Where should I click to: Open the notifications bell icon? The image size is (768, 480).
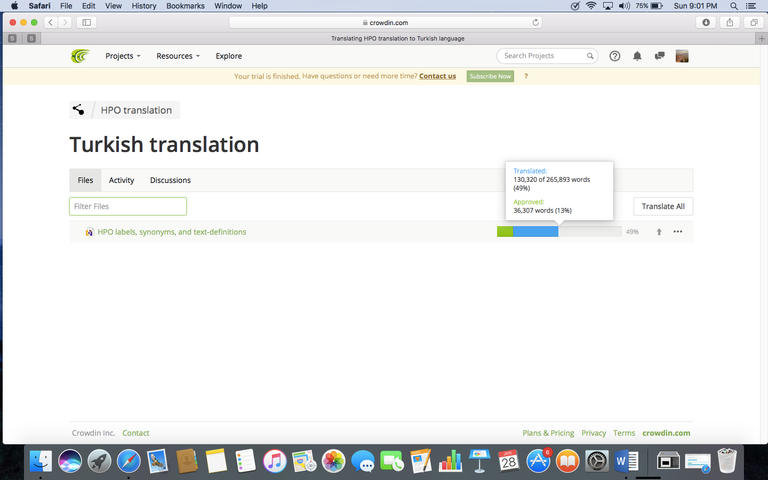click(637, 56)
